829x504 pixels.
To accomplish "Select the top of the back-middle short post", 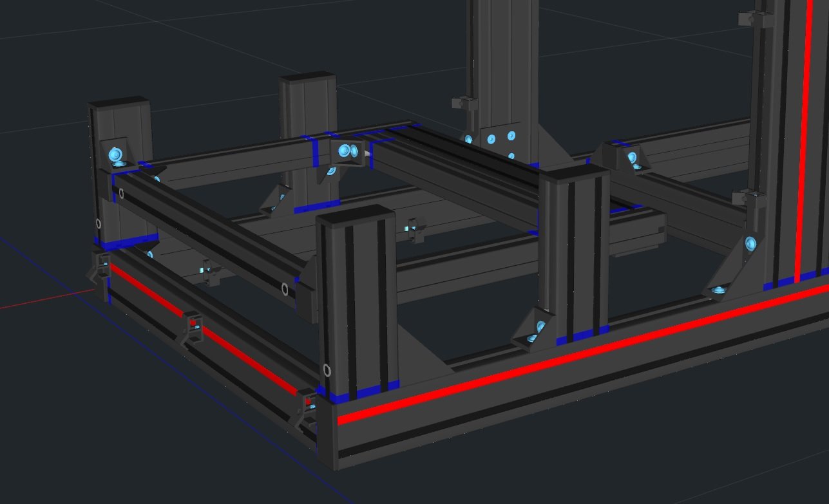I will pos(307,79).
